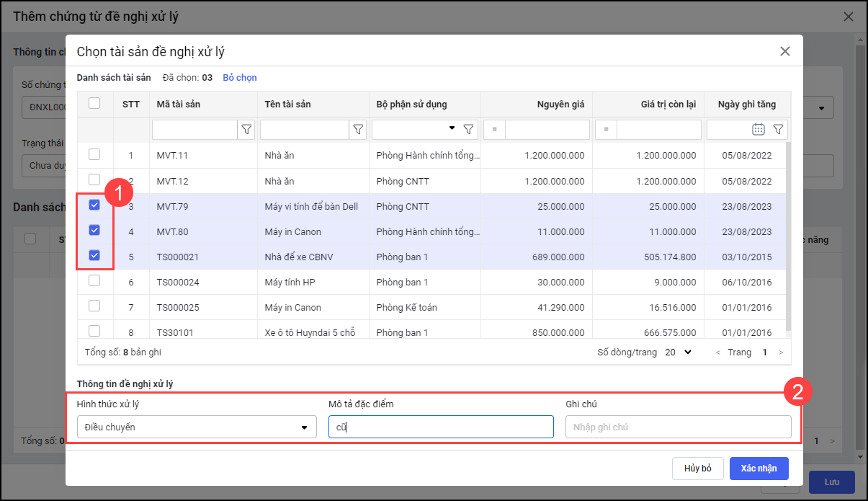Change the Số dòng/trang rows per page
This screenshot has height=501, width=868.
(678, 353)
